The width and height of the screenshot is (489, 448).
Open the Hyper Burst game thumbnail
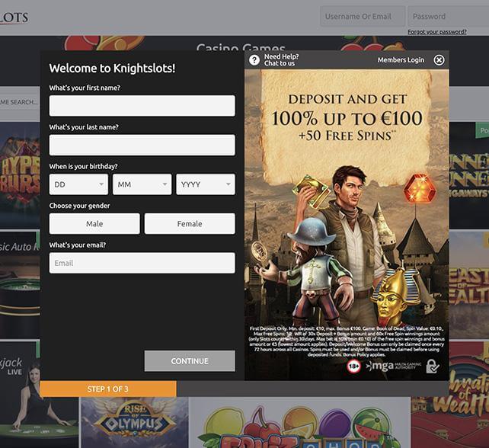(x=20, y=174)
